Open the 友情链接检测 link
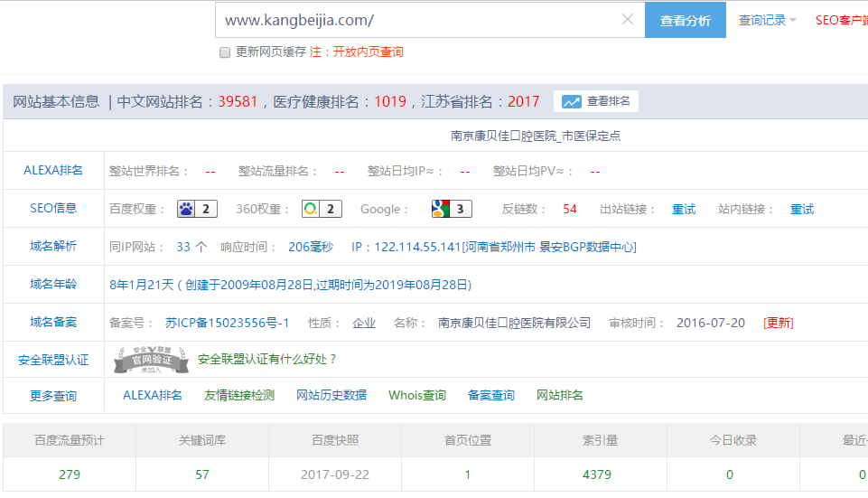The height and width of the screenshot is (498, 868). coord(238,395)
